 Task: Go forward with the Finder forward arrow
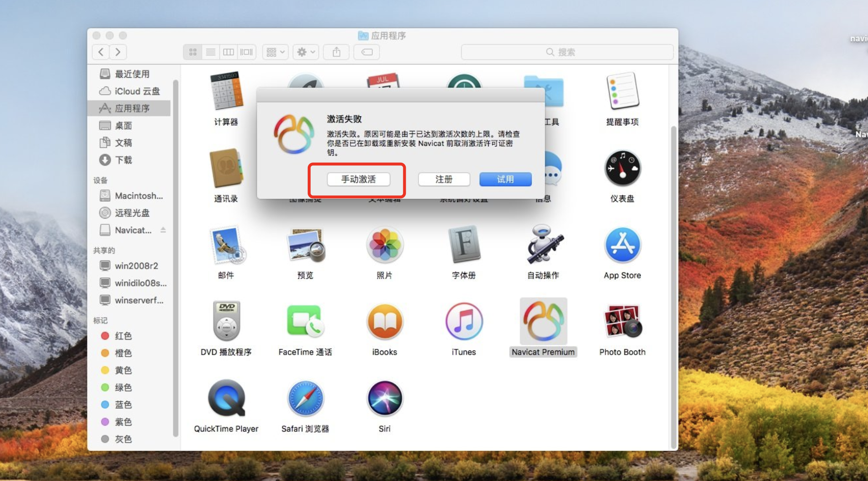pyautogui.click(x=118, y=52)
